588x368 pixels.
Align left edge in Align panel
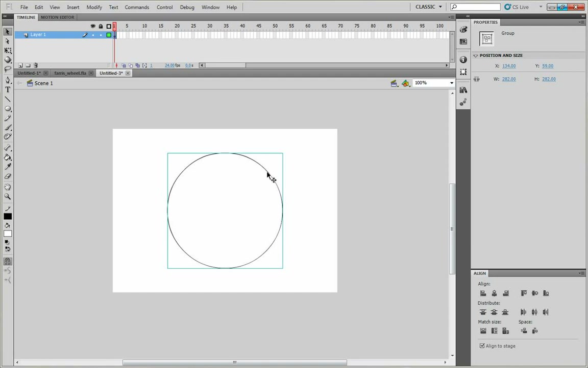click(x=483, y=293)
